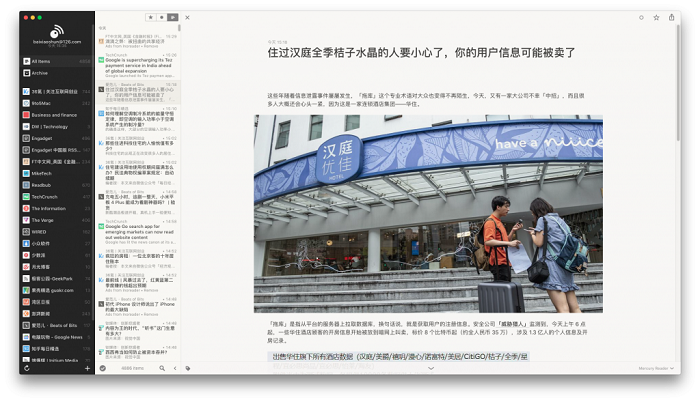700x402 pixels.
Task: Open the DW | Technology feed
Action: (x=57, y=126)
